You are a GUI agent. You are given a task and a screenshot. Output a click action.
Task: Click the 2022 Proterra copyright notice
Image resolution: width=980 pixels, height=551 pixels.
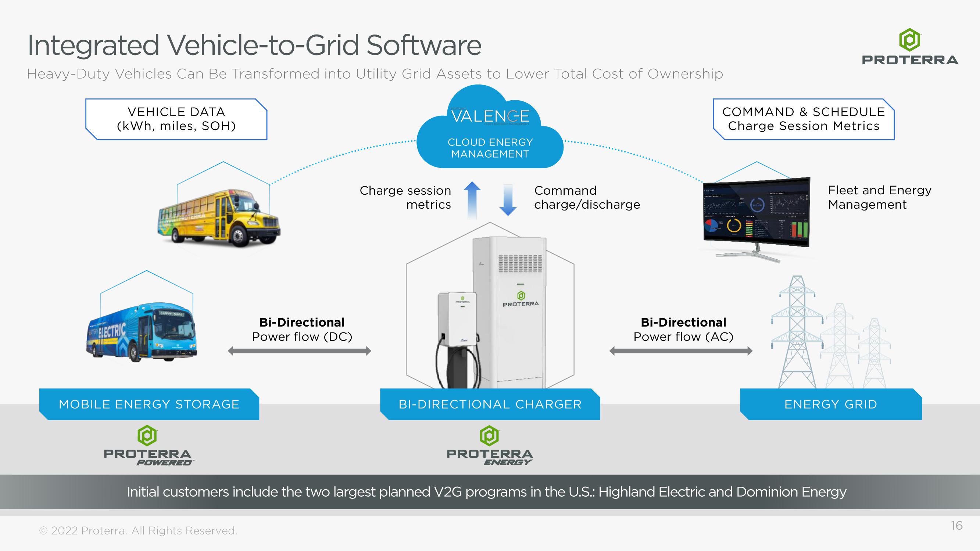138,530
